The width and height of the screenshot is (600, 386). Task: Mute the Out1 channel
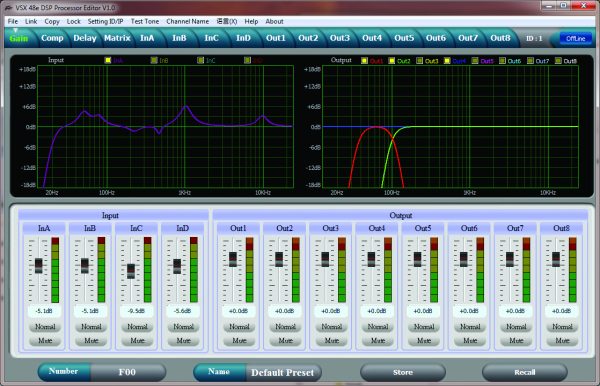click(239, 340)
